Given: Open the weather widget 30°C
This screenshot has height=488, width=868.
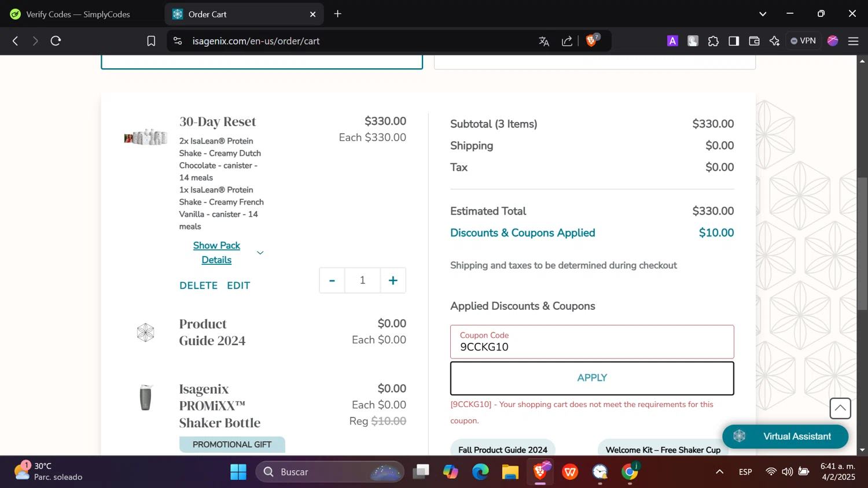Looking at the screenshot, I should click(49, 472).
